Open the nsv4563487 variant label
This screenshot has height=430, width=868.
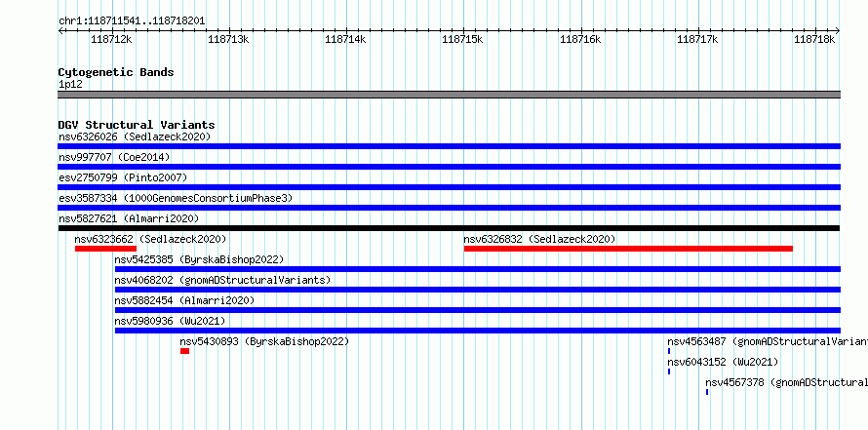(x=768, y=341)
